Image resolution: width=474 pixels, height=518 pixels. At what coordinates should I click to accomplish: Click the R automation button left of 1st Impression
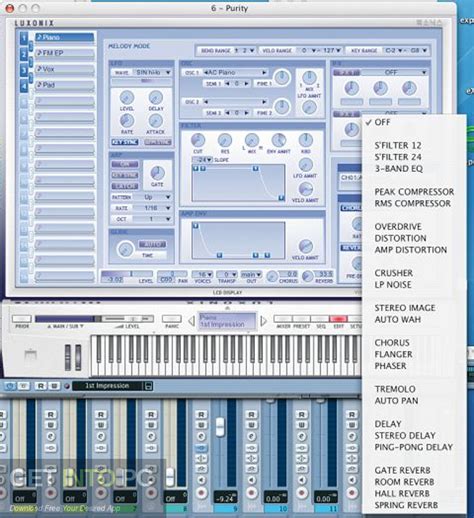click(x=41, y=386)
